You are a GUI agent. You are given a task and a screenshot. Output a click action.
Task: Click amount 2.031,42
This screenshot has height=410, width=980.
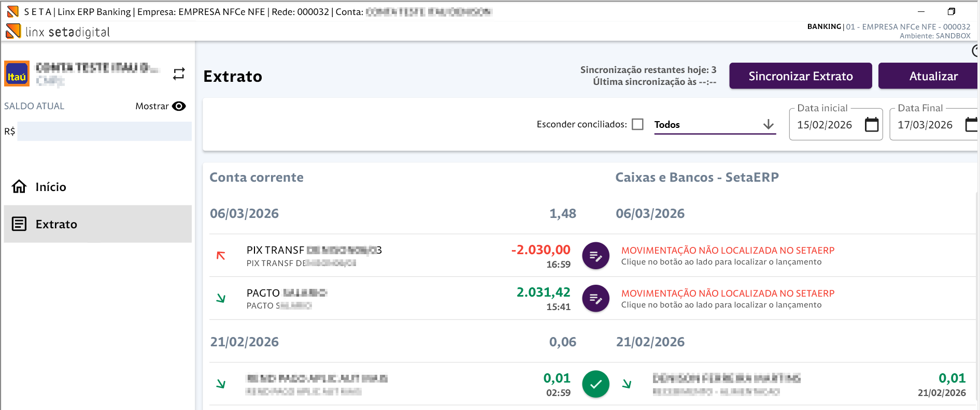pyautogui.click(x=543, y=292)
